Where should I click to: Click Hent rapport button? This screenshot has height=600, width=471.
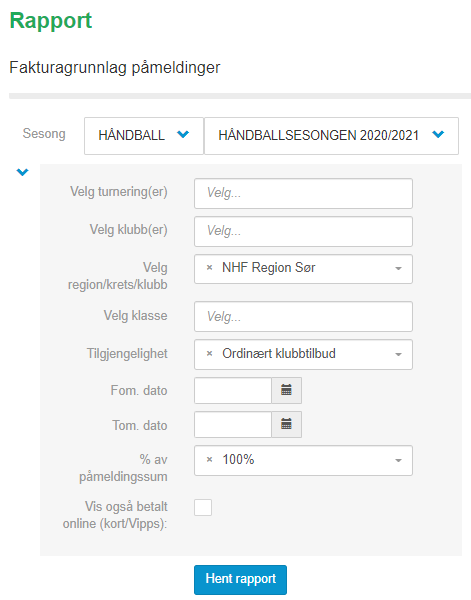click(x=240, y=579)
